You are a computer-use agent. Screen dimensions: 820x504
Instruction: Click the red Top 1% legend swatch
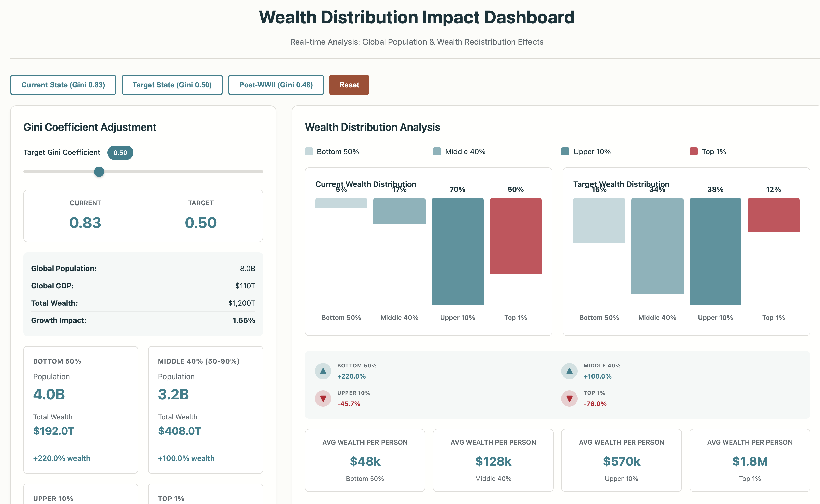click(694, 152)
